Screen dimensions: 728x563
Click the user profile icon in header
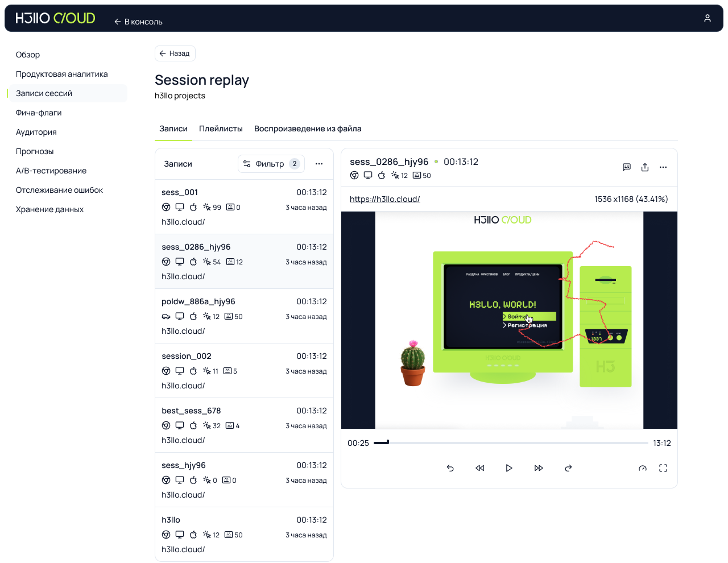point(707,18)
